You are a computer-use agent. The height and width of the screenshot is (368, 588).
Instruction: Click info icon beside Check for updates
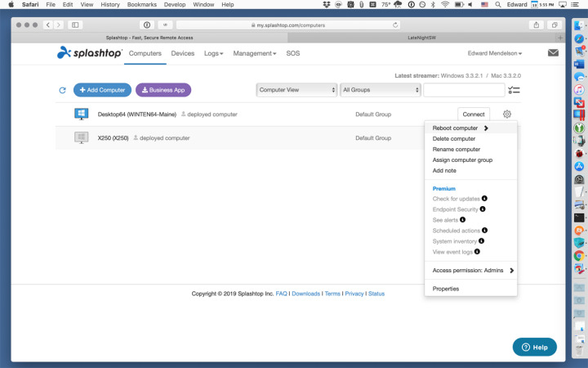[484, 198]
